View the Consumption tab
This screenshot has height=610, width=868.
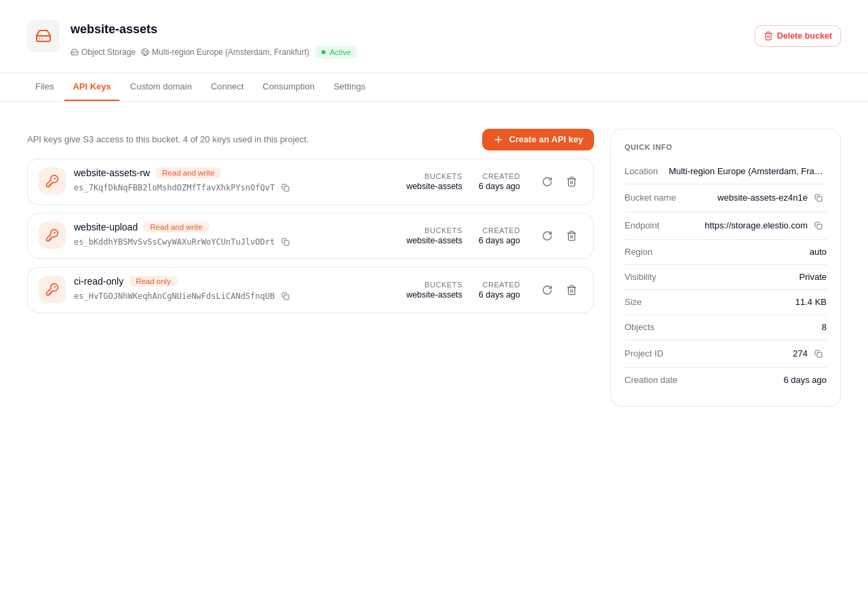tap(288, 87)
